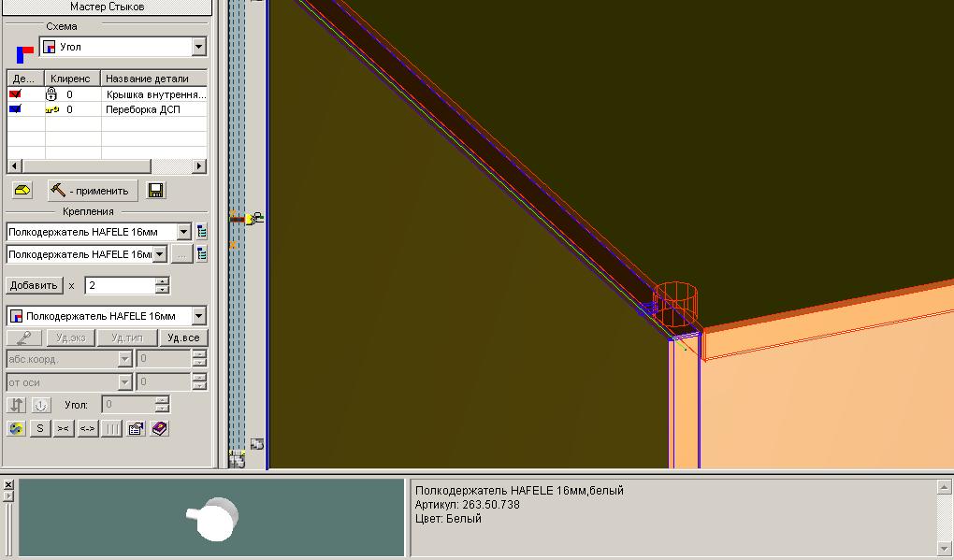
Task: Click the tree icon beside first fastener dropdown
Action: 202,232
